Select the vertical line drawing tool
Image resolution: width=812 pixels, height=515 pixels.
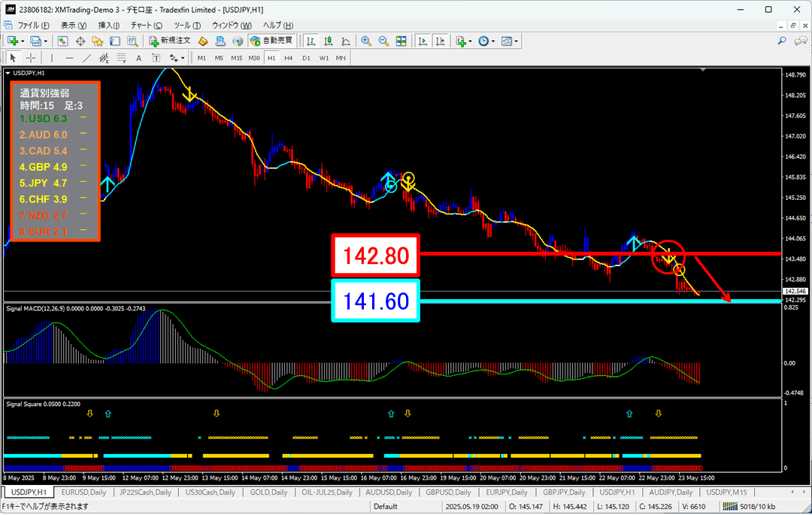(52, 58)
